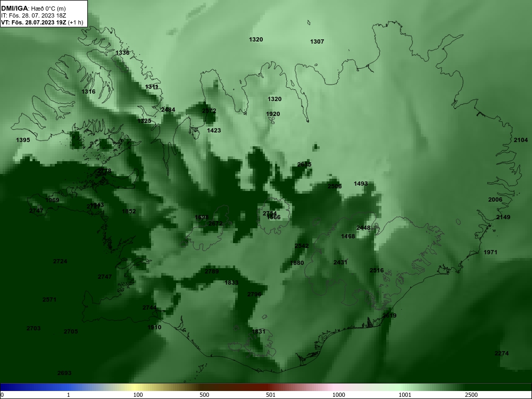Pick the 2484 freezing level value
532x399 pixels.
tap(168, 109)
